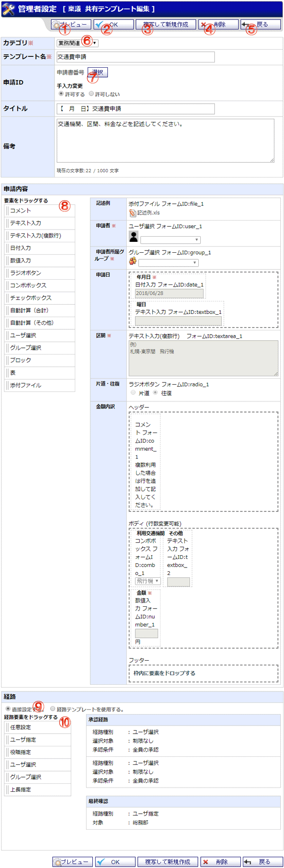Image resolution: width=284 pixels, height=868 pixels.
Task: Select the テキスト入力(複数行) element
Action: tap(40, 236)
